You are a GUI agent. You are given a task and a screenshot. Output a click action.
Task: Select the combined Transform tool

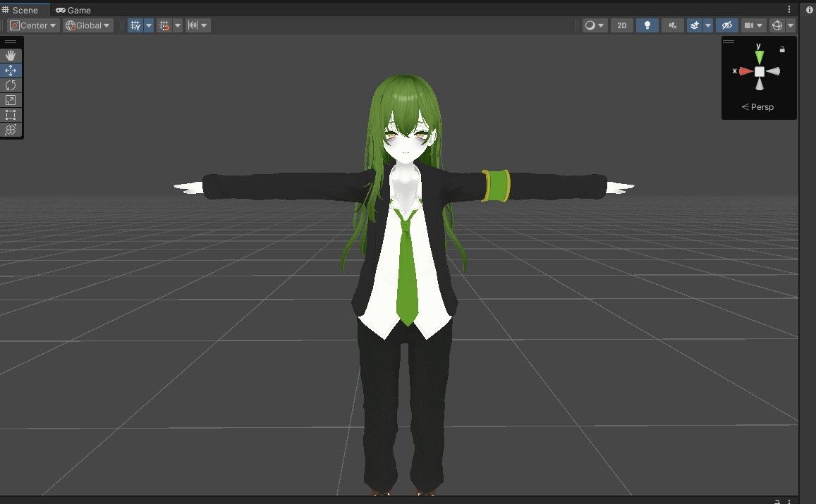pyautogui.click(x=11, y=130)
